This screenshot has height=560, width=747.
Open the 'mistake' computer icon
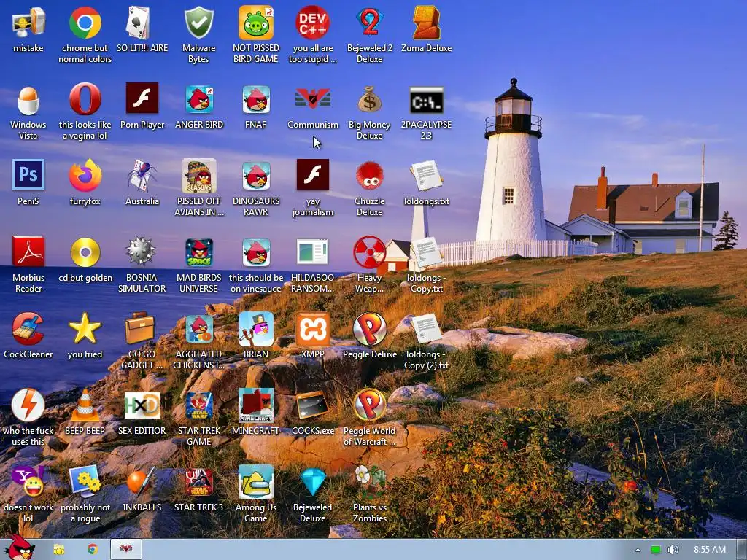pyautogui.click(x=28, y=23)
